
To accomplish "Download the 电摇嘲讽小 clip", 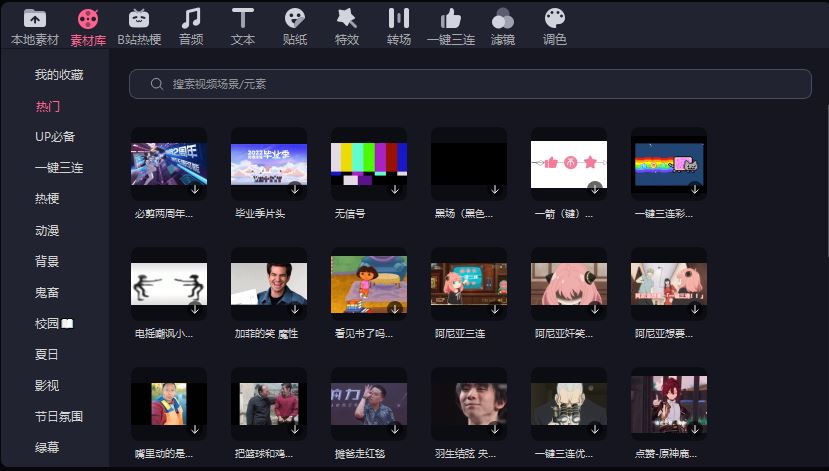I will [195, 309].
